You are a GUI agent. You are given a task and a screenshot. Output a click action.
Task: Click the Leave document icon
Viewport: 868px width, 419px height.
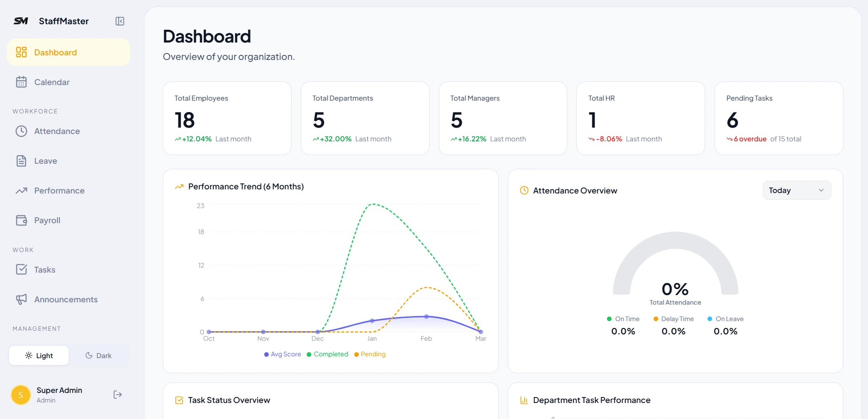21,161
